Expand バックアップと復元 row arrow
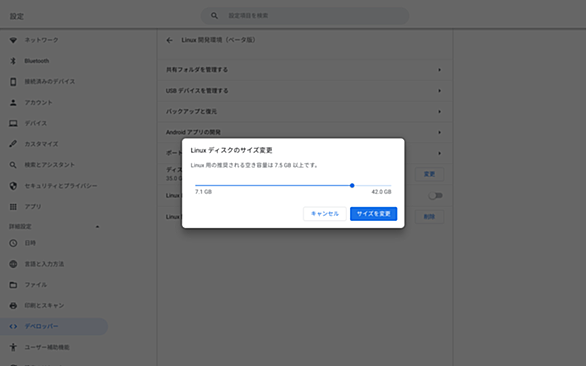 point(440,112)
